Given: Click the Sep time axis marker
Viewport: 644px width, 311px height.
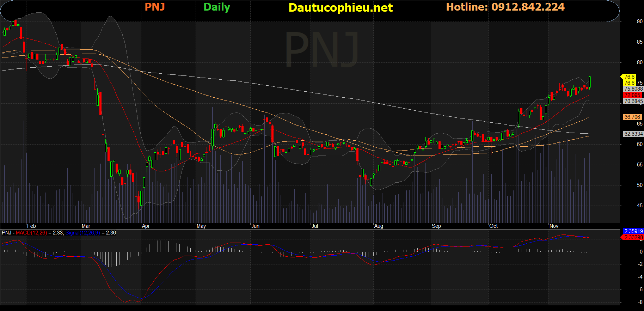Looking at the screenshot, I should coord(436,226).
